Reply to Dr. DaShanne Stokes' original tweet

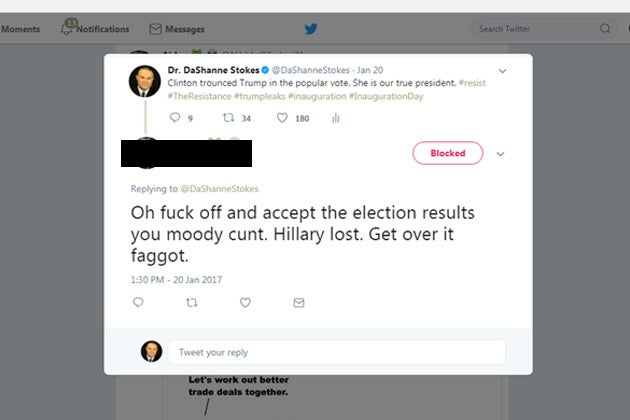(x=175, y=117)
